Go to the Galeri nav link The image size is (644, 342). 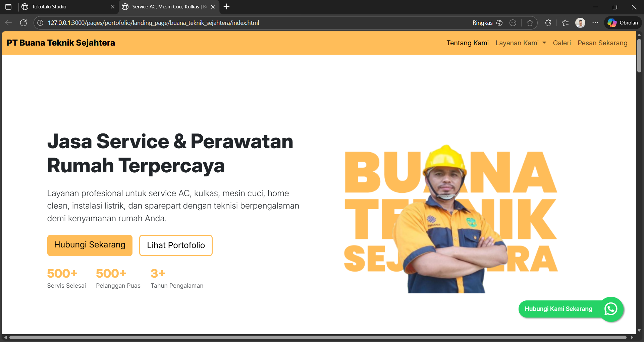[561, 43]
